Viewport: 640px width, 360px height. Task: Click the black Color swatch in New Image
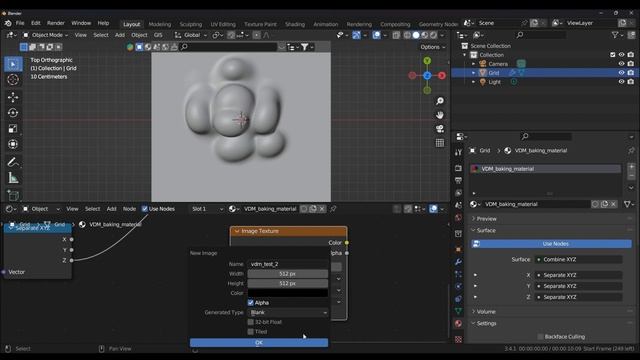(288, 293)
